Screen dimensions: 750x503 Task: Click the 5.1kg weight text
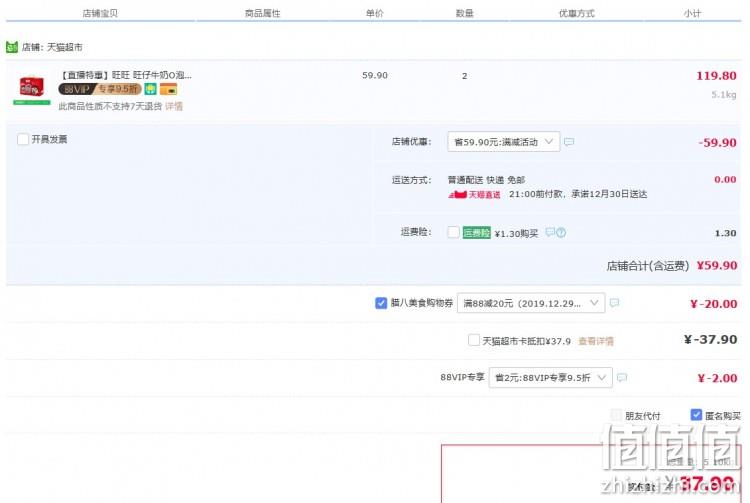tap(724, 95)
